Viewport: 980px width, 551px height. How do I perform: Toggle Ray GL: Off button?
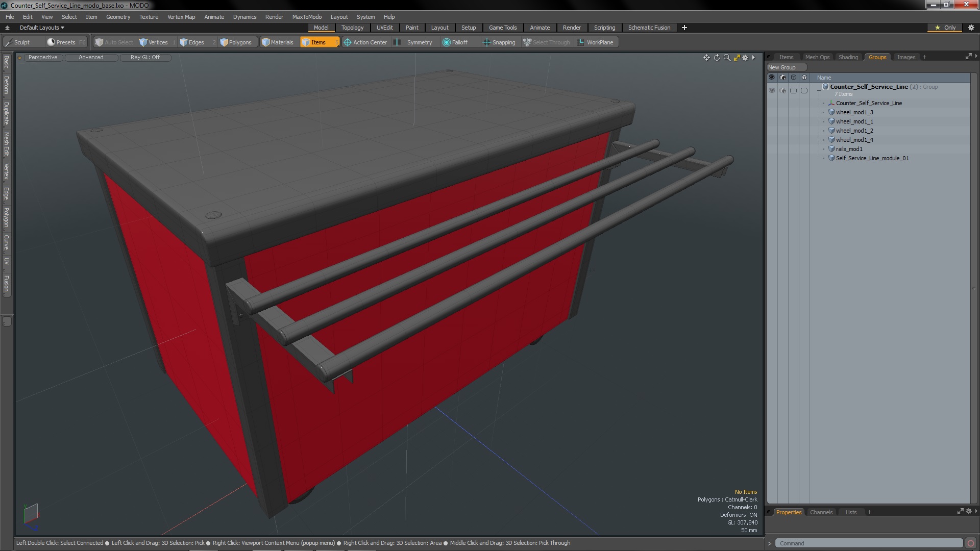[x=145, y=57]
